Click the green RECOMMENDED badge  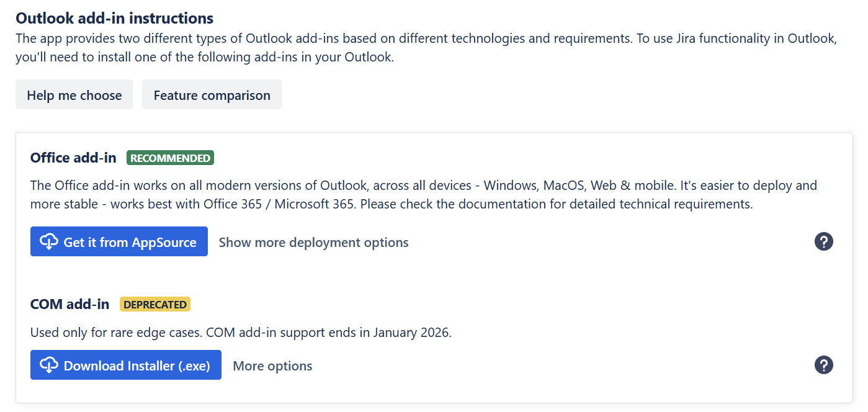click(x=170, y=158)
